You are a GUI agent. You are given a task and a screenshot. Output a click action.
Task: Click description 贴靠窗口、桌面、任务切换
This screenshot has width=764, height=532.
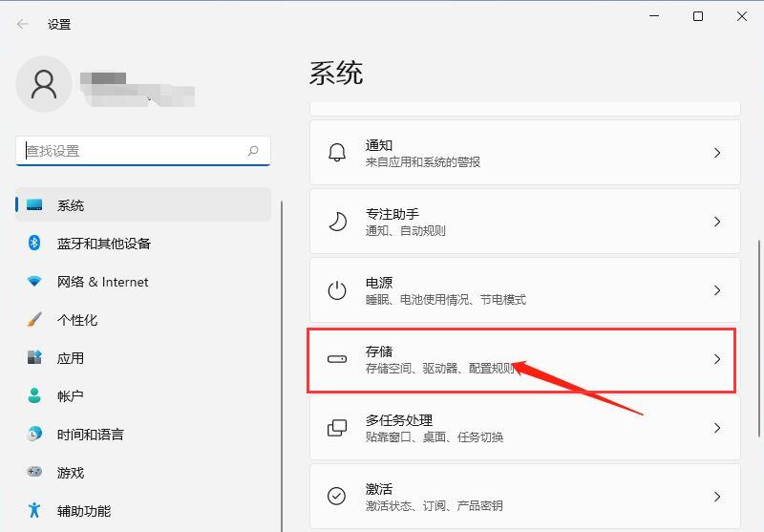[x=435, y=436]
